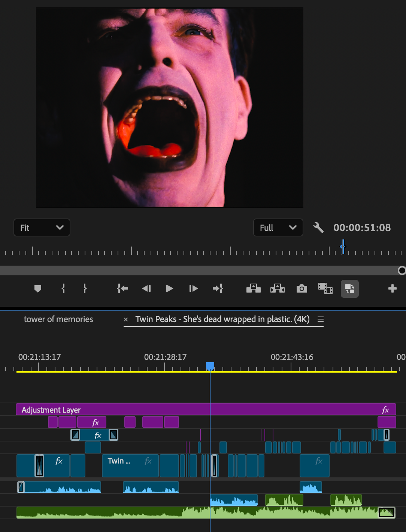Select the Adjustment Layer clip

[x=206, y=410]
